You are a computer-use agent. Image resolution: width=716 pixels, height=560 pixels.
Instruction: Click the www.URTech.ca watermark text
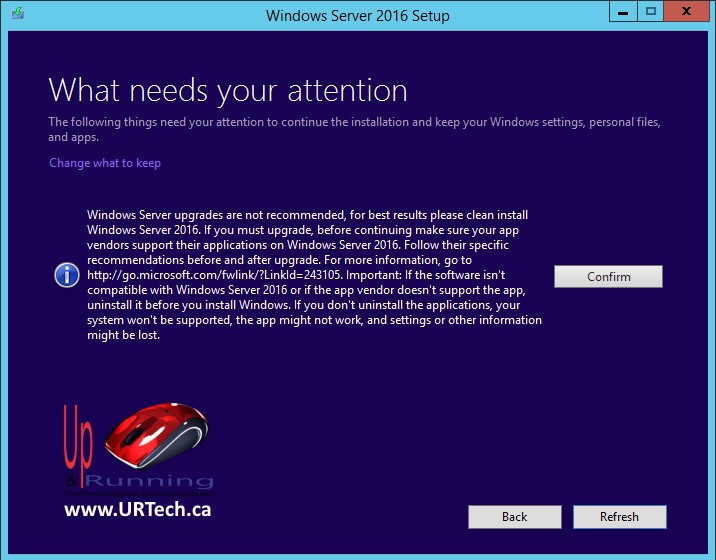coord(137,510)
